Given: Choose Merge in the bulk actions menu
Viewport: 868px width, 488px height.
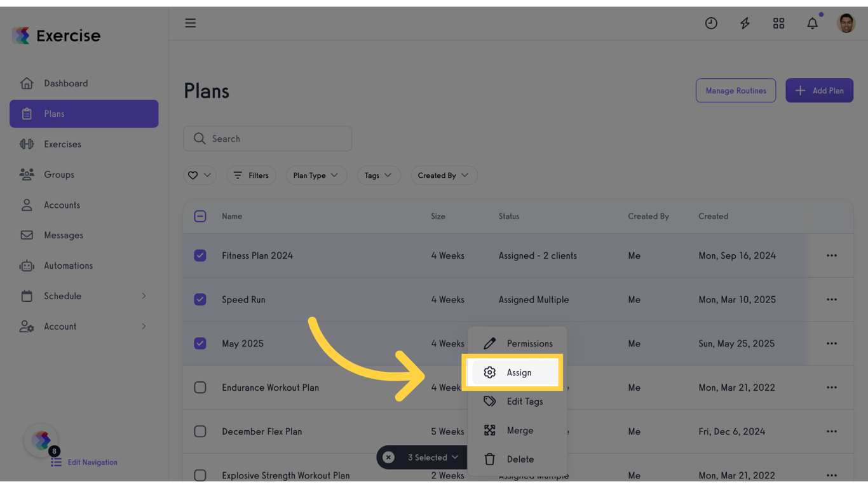Looking at the screenshot, I should [519, 431].
